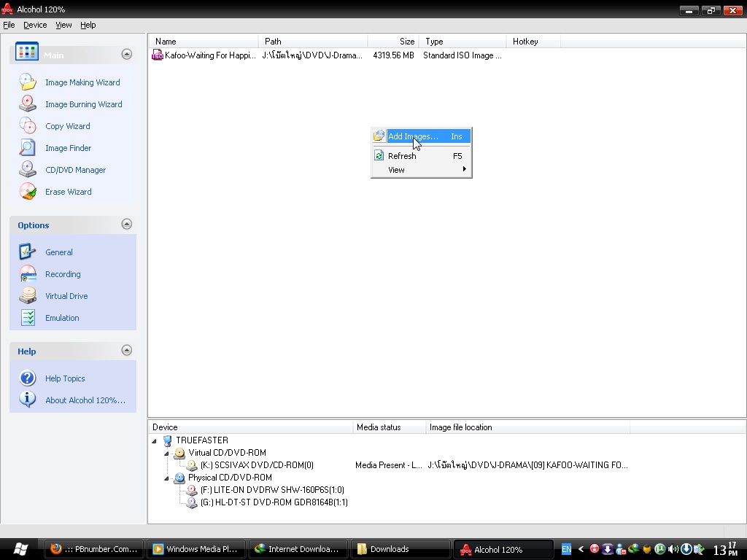Click the CD/DVD Manager drive icon

pos(28,169)
